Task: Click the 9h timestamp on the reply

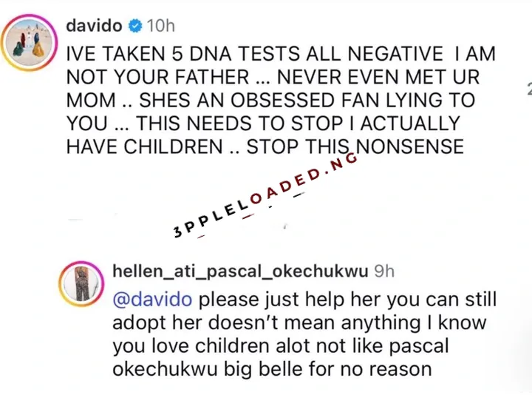Action: coord(384,271)
